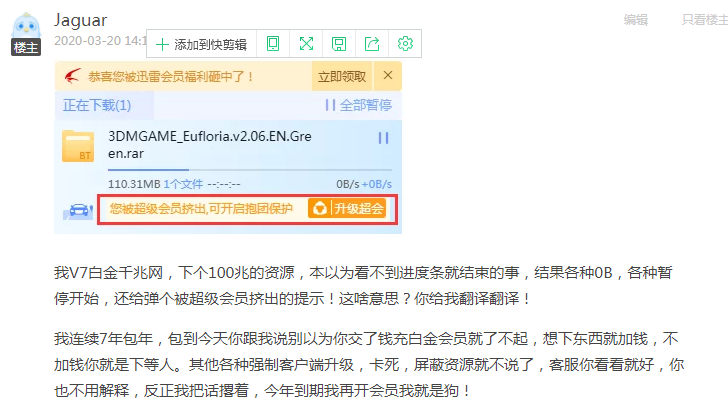Click the 只看楼主 link
The width and height of the screenshot is (728, 417).
point(704,19)
